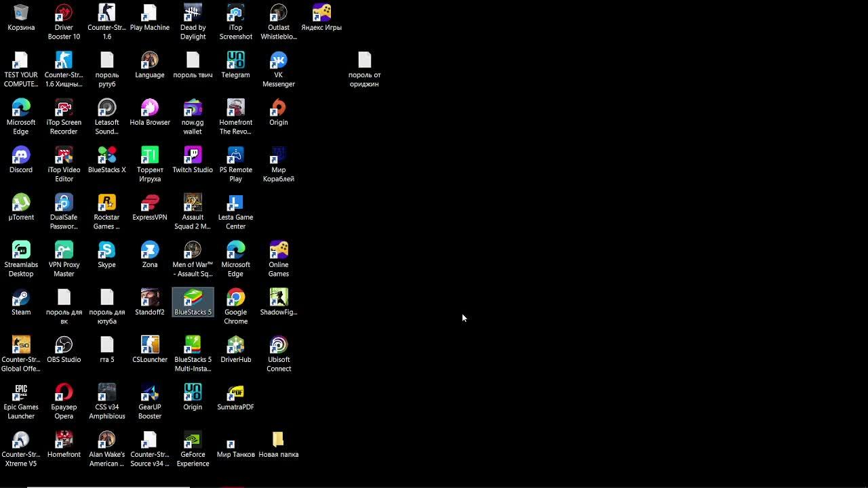The image size is (868, 488).
Task: Select the Ubisoft Connect icon
Action: click(x=279, y=354)
